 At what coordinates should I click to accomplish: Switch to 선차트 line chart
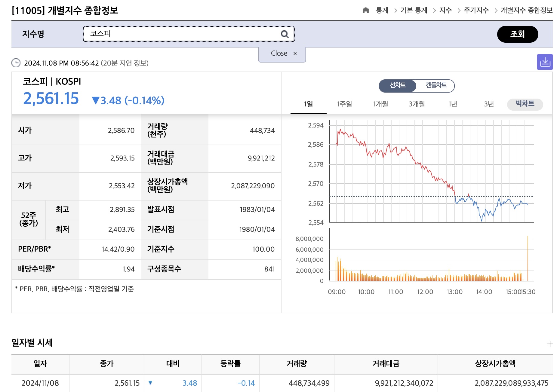tap(398, 86)
